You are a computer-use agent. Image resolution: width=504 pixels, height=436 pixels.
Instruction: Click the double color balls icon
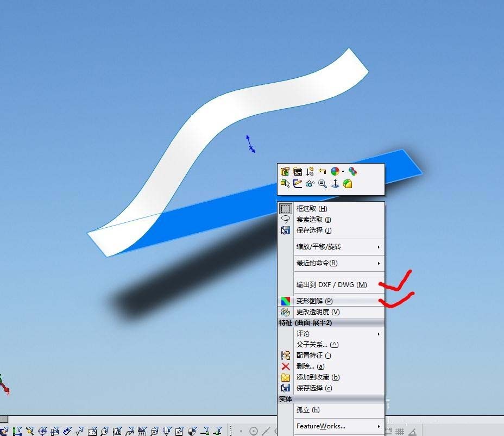(352, 171)
